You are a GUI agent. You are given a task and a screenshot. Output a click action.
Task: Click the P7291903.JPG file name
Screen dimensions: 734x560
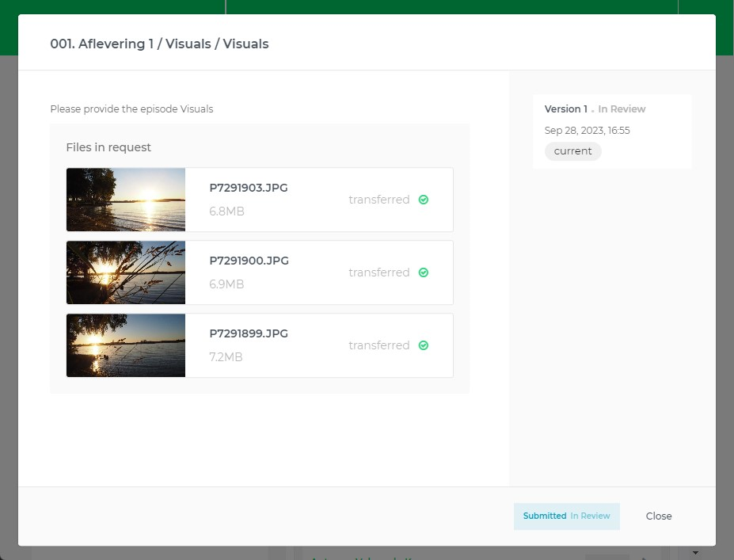click(249, 188)
